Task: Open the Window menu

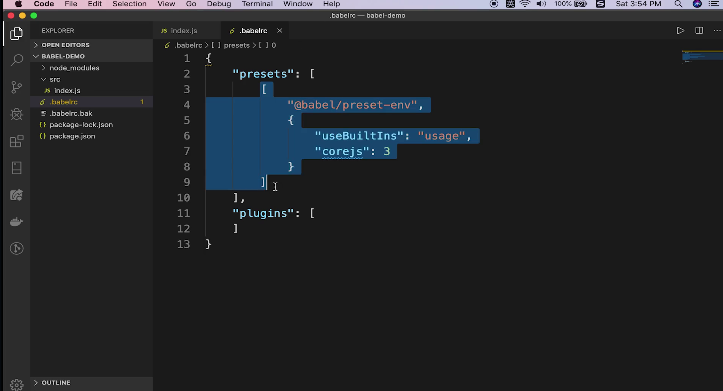Action: pyautogui.click(x=298, y=4)
